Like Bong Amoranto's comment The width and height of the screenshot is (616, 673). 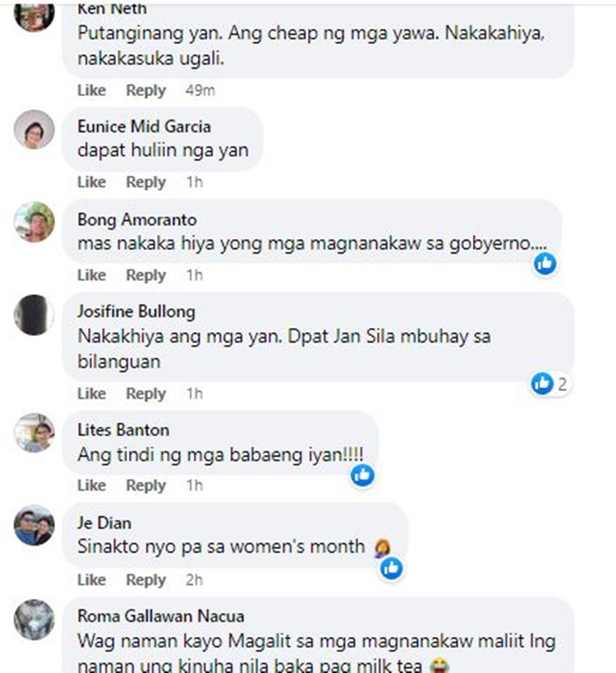(x=91, y=275)
